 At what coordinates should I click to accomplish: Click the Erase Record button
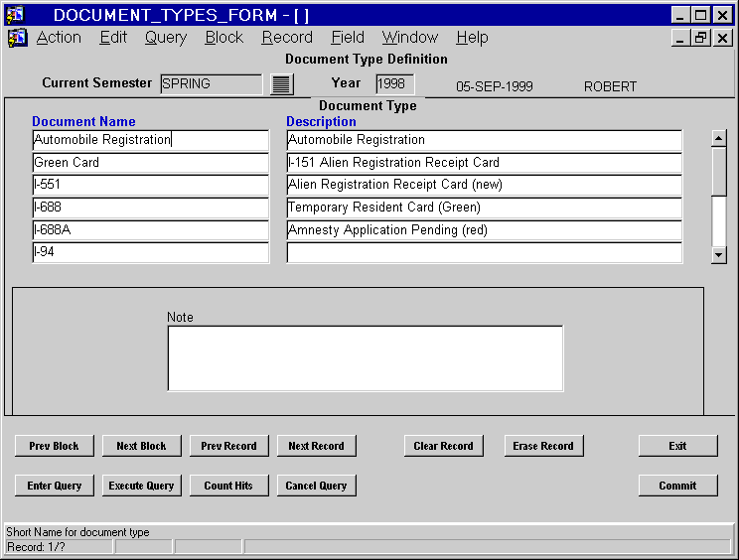click(543, 446)
